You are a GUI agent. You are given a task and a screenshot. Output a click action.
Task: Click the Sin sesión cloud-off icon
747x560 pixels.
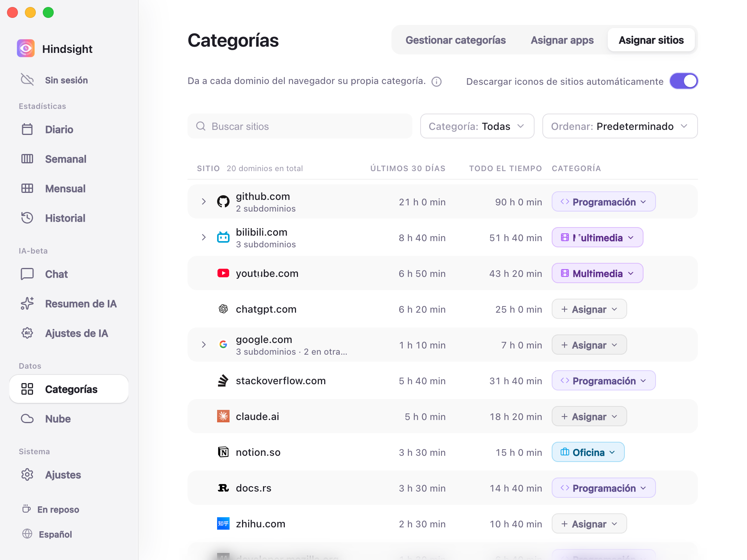coord(27,80)
